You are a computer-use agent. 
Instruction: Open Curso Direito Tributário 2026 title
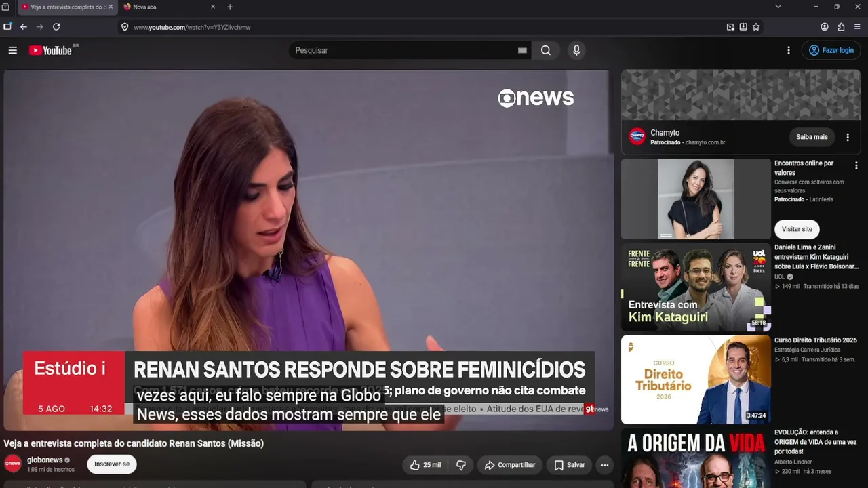[816, 340]
